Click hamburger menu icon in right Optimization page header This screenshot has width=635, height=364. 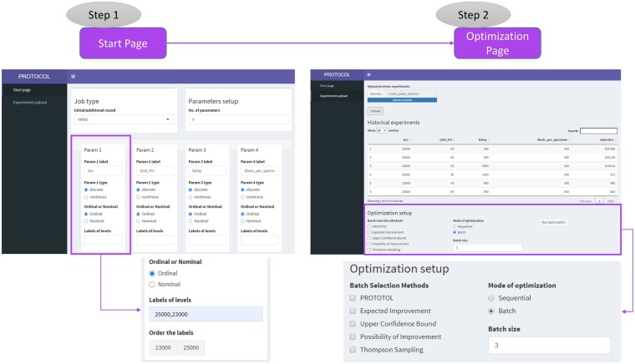tap(368, 75)
